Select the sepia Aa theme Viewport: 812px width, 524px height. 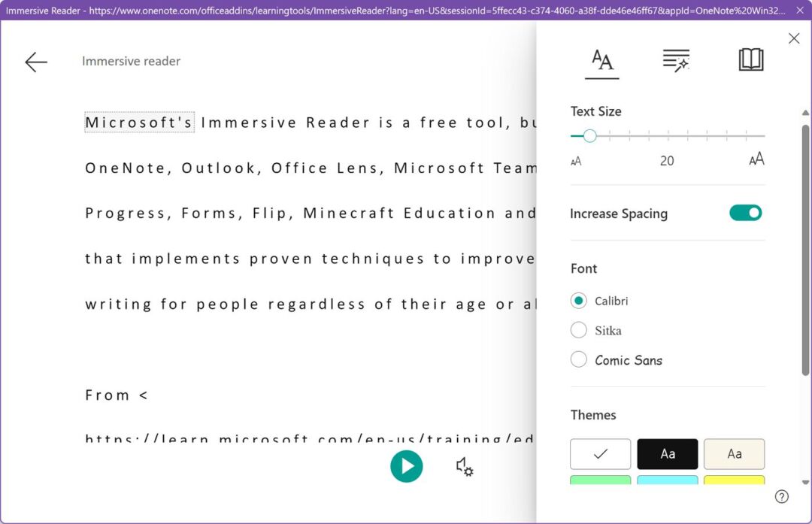pyautogui.click(x=734, y=453)
